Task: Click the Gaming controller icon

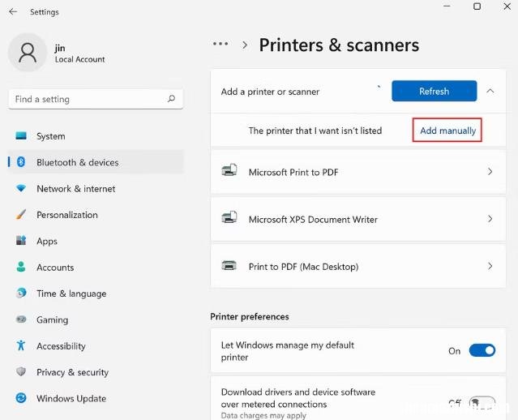Action: click(21, 319)
